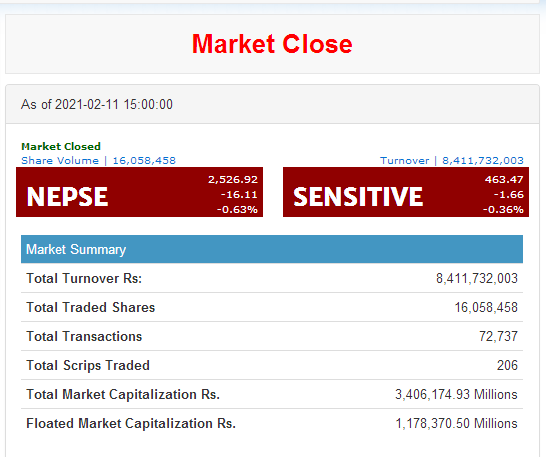The image size is (546, 457).
Task: Open the Share Volume link
Action: [60, 161]
